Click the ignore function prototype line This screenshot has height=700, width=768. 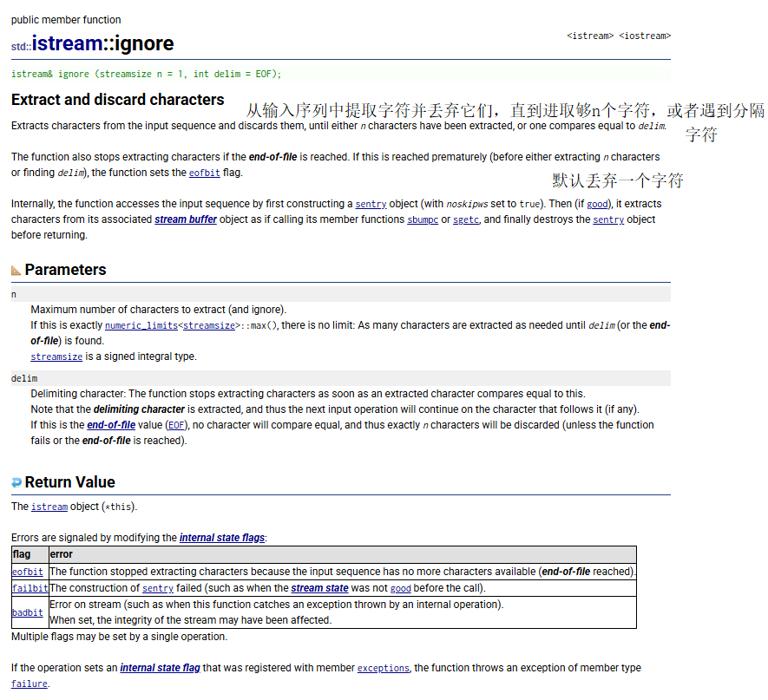point(341,74)
